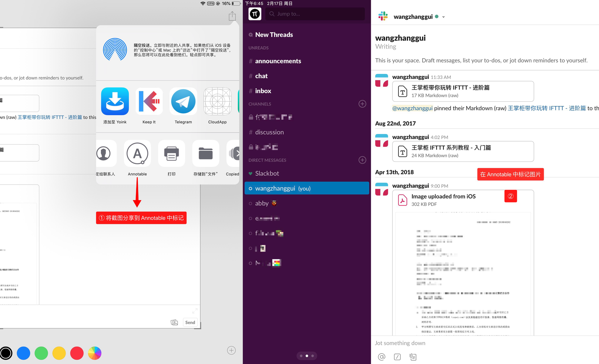Select the blue color swatch
Screen dimensions: 599x364
pyautogui.click(x=24, y=353)
